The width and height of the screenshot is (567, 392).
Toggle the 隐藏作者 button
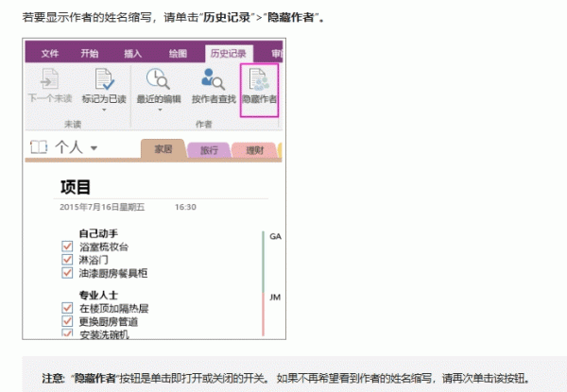point(259,90)
